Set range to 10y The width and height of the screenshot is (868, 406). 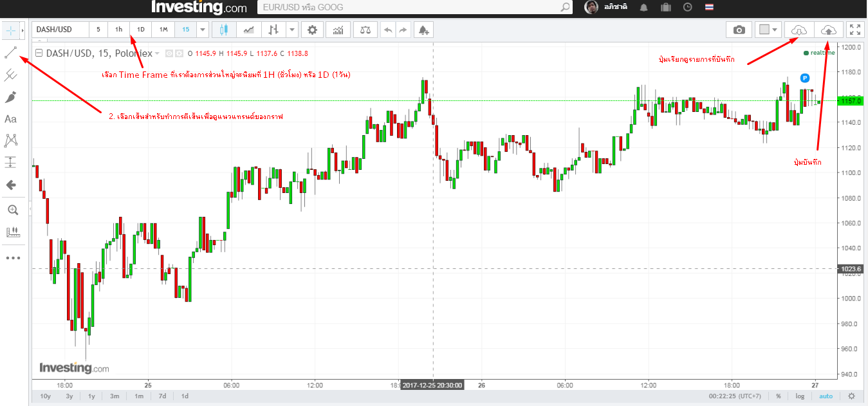tap(45, 396)
